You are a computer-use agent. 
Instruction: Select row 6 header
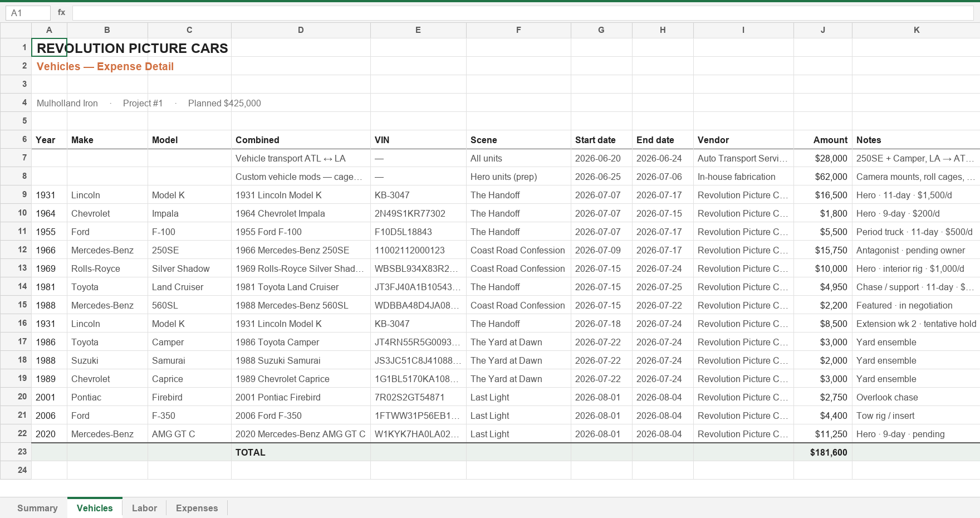pyautogui.click(x=16, y=140)
